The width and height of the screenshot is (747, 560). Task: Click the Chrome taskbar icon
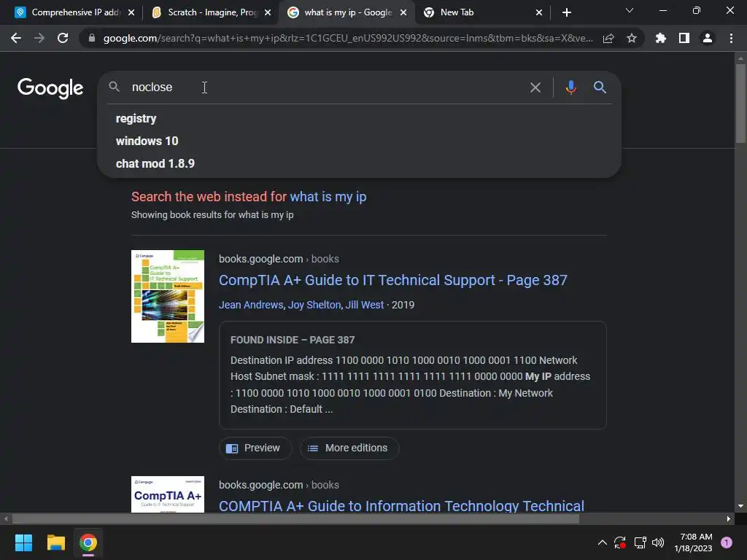88,542
